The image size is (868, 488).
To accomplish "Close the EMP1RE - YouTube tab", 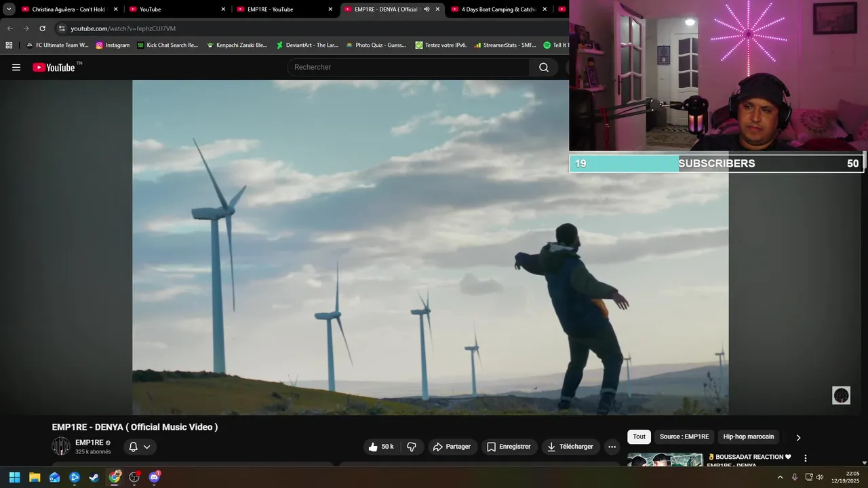I will coord(330,9).
